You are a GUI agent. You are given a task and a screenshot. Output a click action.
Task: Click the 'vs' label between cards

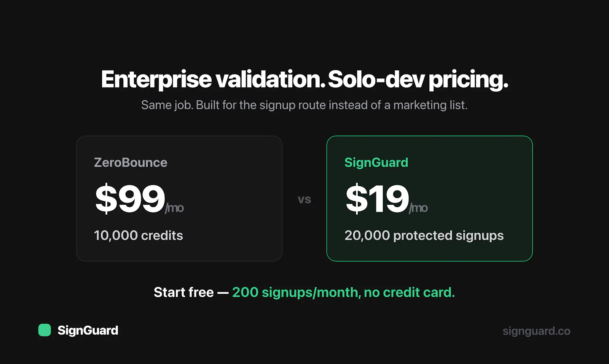click(304, 199)
